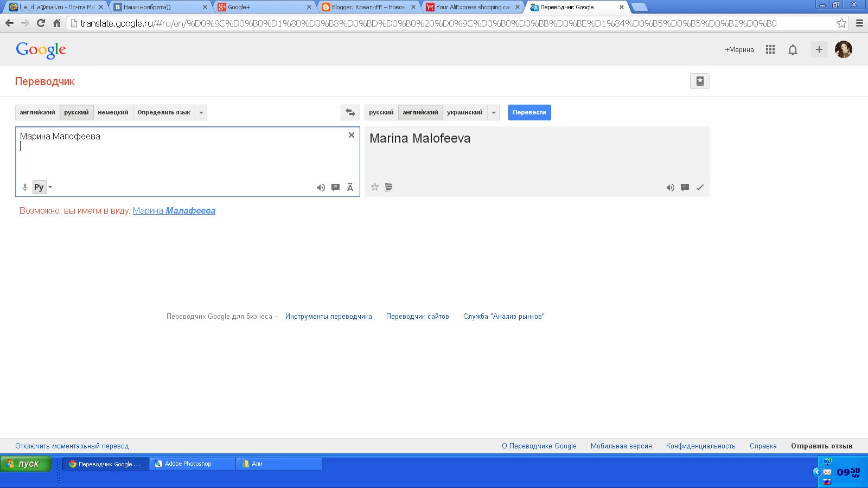The width and height of the screenshot is (868, 488).
Task: Open the Chrome menu button
Action: click(859, 23)
